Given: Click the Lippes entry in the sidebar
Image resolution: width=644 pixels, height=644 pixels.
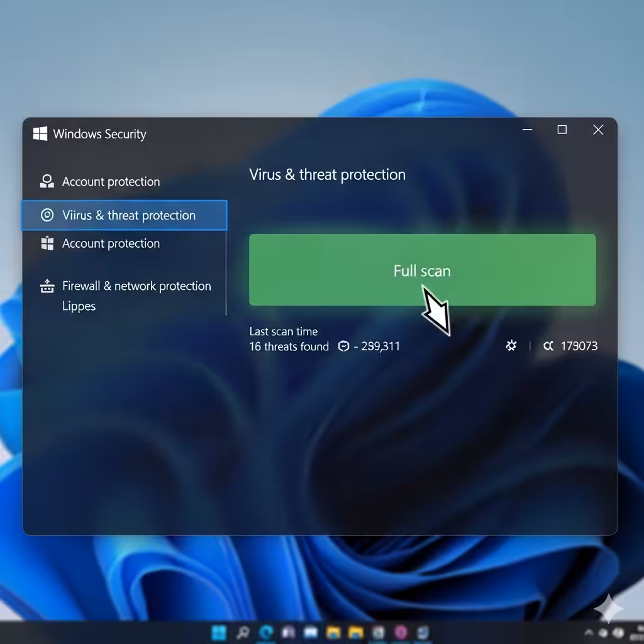Looking at the screenshot, I should (79, 306).
